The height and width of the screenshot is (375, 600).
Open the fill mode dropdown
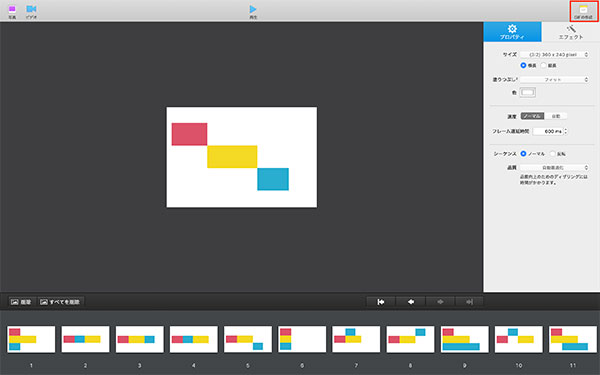point(554,80)
